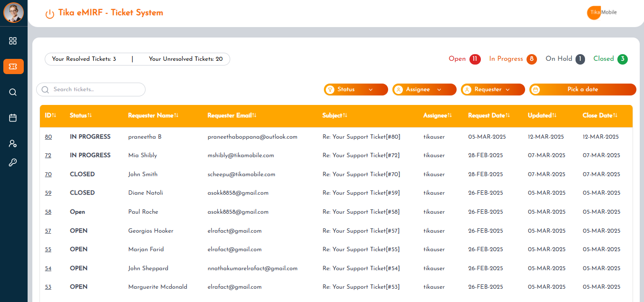Click email scheepu@tikamobile.com
The width and height of the screenshot is (644, 302).
[x=242, y=174]
